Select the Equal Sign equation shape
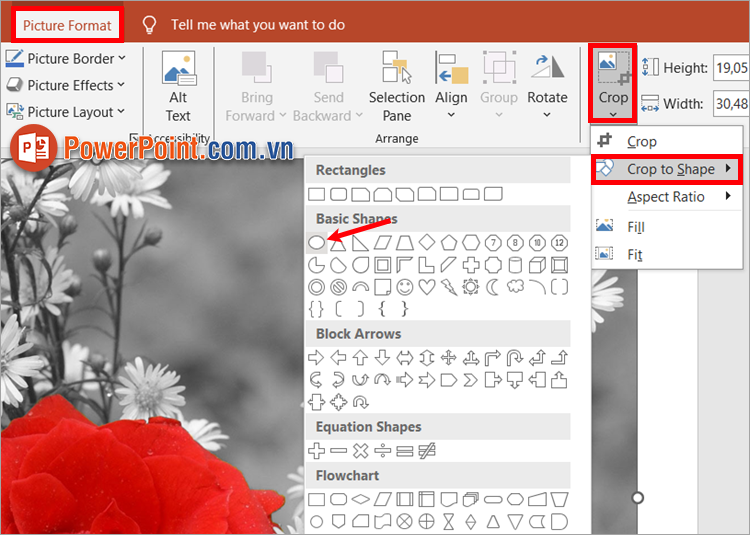 405,450
